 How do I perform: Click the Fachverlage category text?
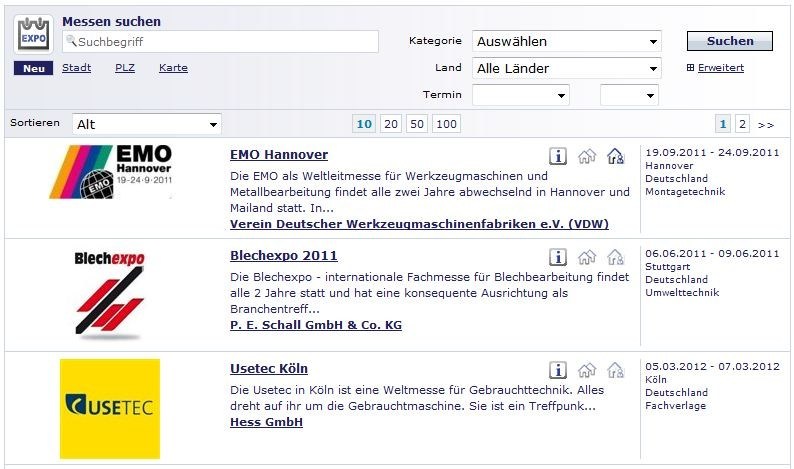(676, 405)
